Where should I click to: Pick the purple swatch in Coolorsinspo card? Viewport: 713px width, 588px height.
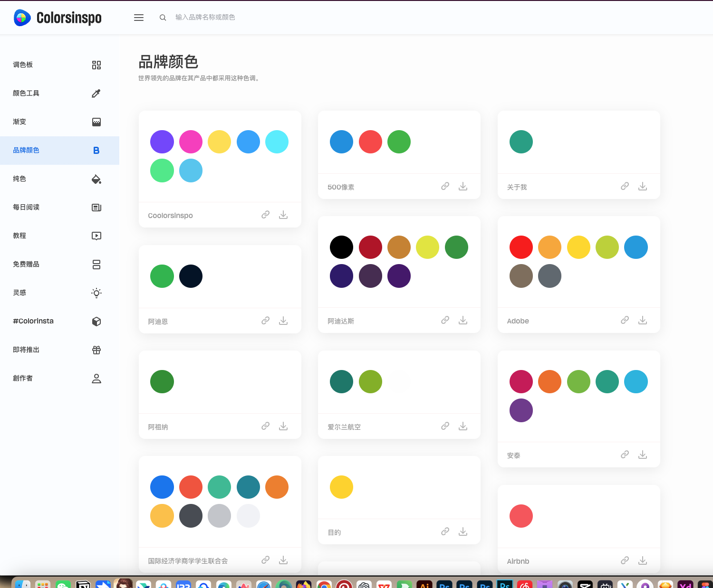[x=162, y=142]
